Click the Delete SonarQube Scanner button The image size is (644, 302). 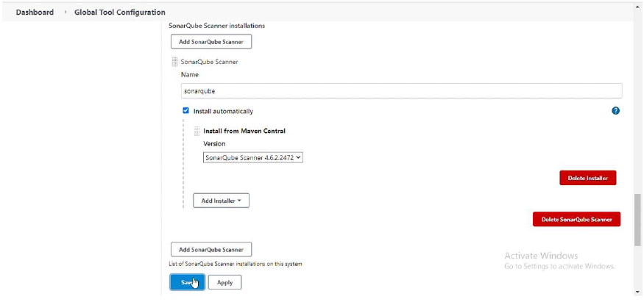click(576, 219)
